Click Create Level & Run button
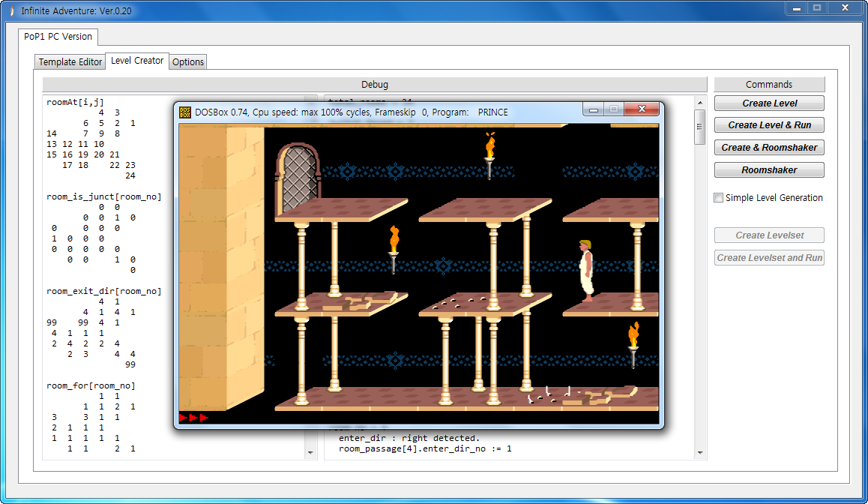The image size is (868, 504). 769,125
